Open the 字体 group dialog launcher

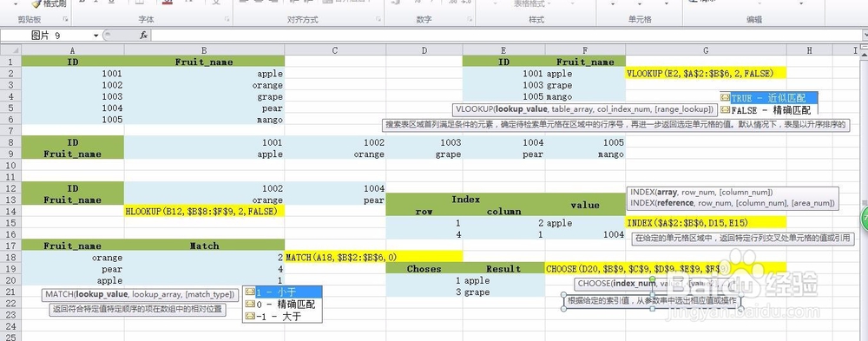(227, 19)
